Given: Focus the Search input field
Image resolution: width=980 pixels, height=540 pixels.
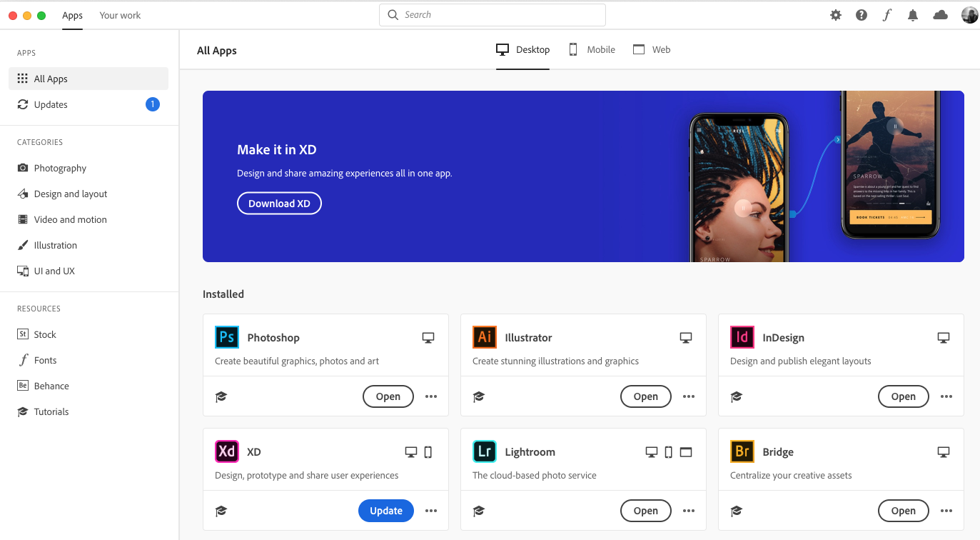Looking at the screenshot, I should [x=492, y=15].
